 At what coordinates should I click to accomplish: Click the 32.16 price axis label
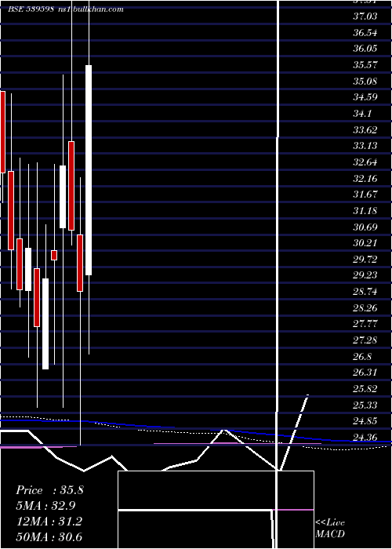365,179
